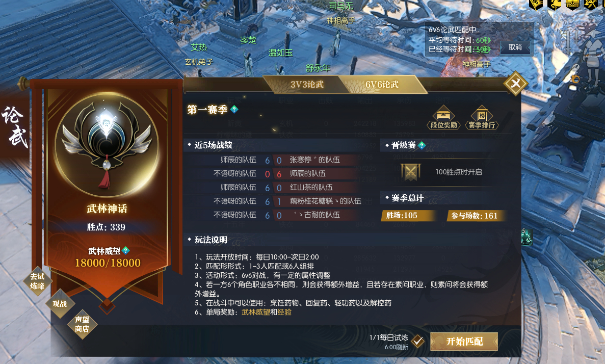This screenshot has height=364, width=605.
Task: Click the 开始匹配 start matching button
Action: [464, 341]
